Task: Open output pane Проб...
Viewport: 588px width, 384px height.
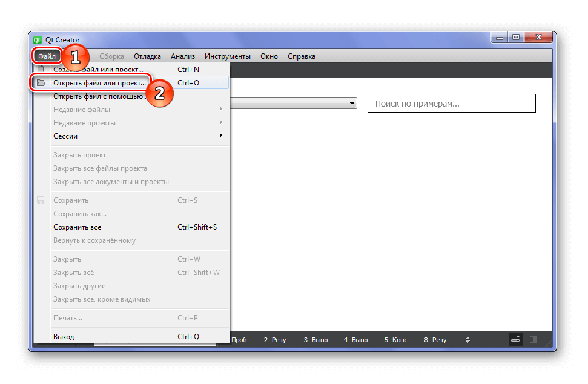Action: tap(242, 340)
